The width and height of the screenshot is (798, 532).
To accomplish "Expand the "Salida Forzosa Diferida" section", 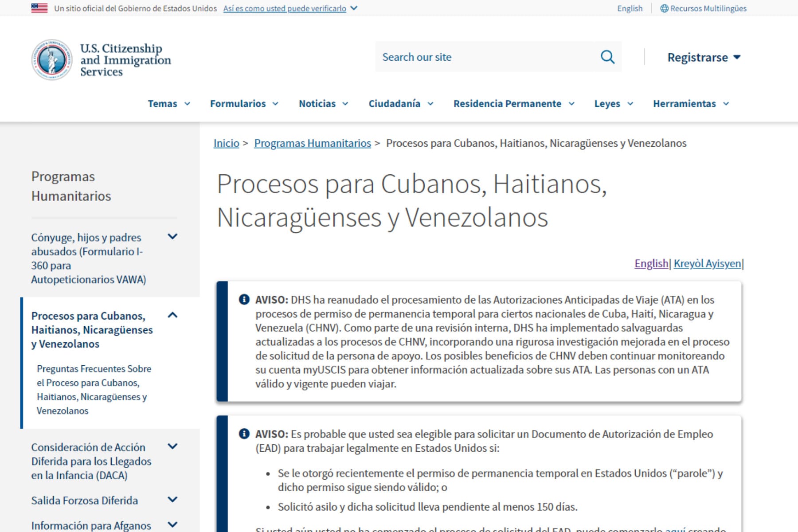I will coord(173,501).
